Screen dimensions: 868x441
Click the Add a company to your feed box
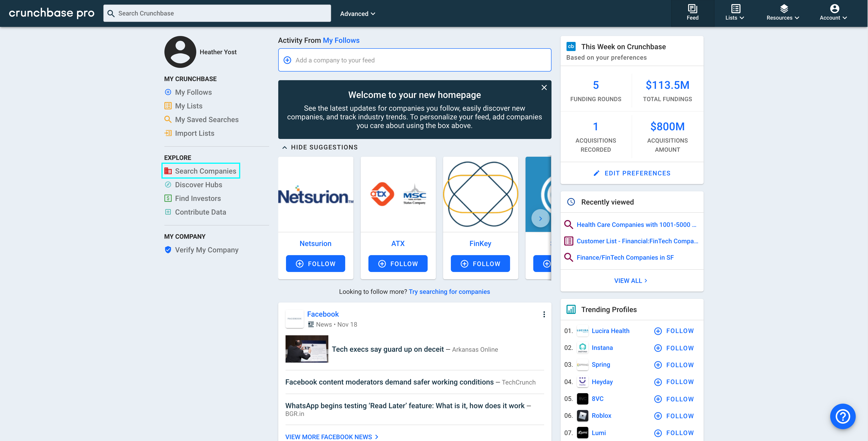coord(414,60)
